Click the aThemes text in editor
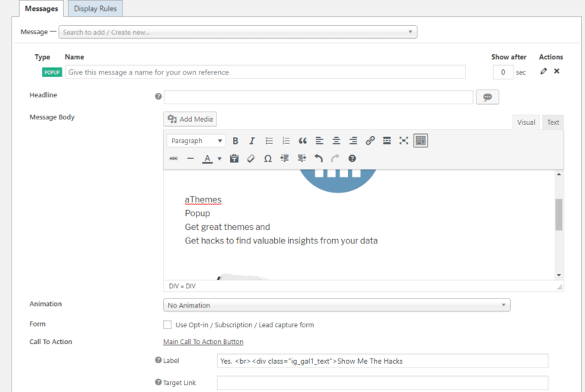The height and width of the screenshot is (392, 585). point(203,200)
